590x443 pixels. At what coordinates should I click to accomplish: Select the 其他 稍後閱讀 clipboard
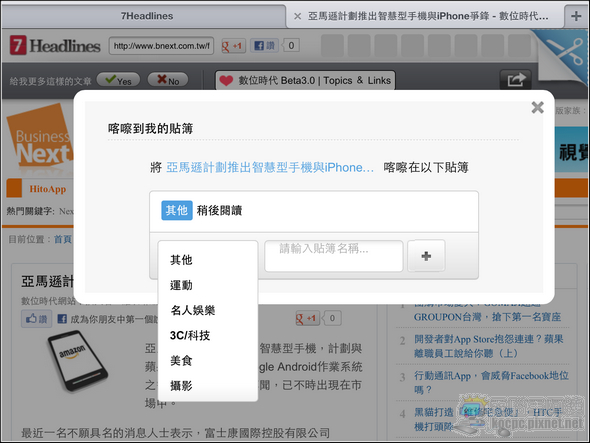tap(314, 211)
